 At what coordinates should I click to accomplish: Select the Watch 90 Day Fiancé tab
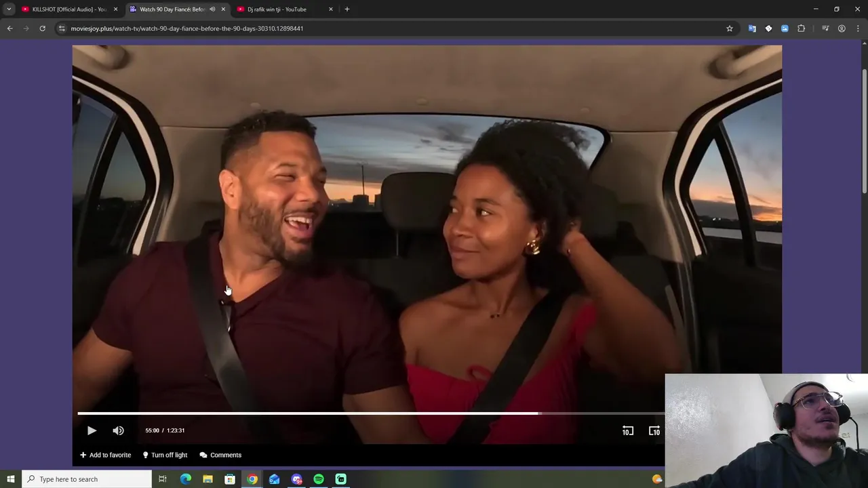pyautogui.click(x=172, y=9)
